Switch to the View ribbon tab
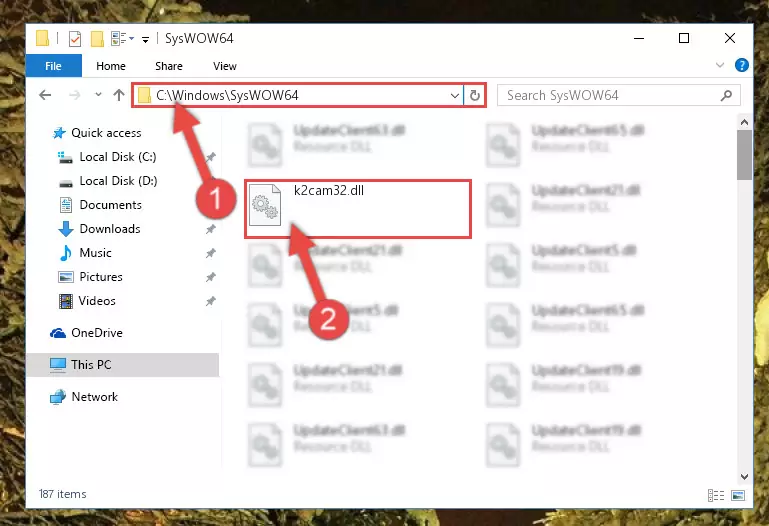Image resolution: width=769 pixels, height=526 pixels. pos(225,66)
